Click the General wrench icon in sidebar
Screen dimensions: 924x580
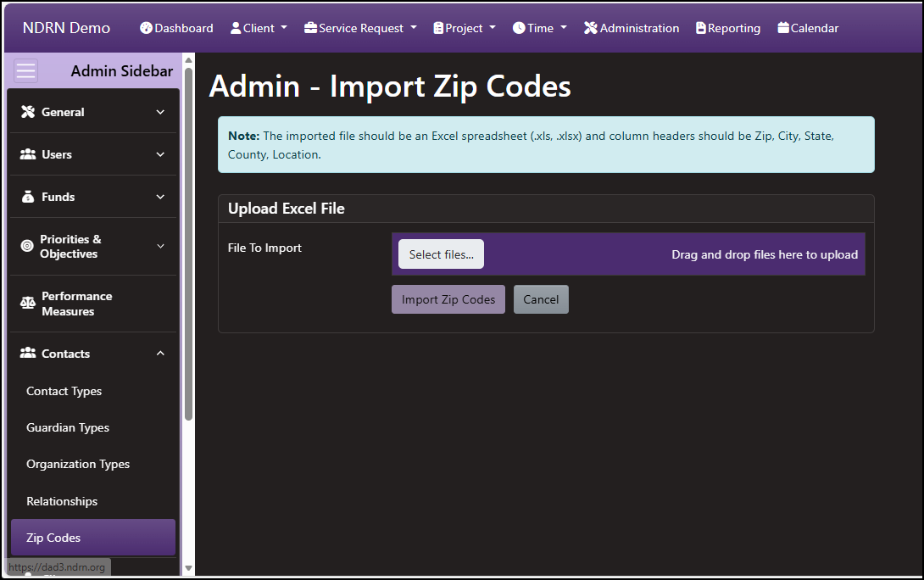click(28, 112)
